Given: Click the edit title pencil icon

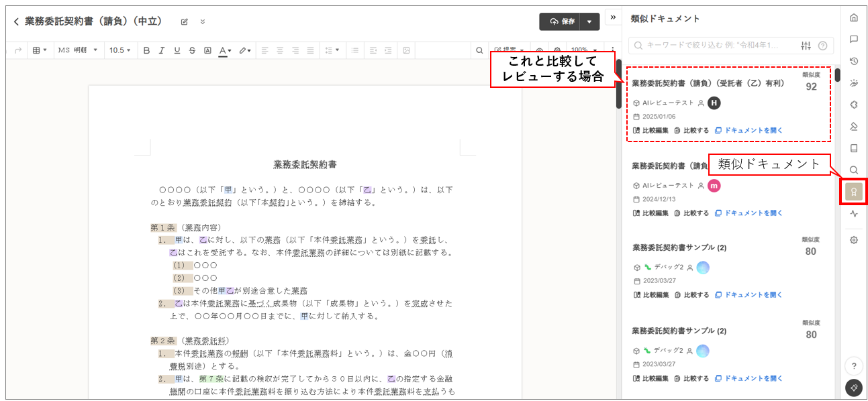Looking at the screenshot, I should tap(185, 22).
